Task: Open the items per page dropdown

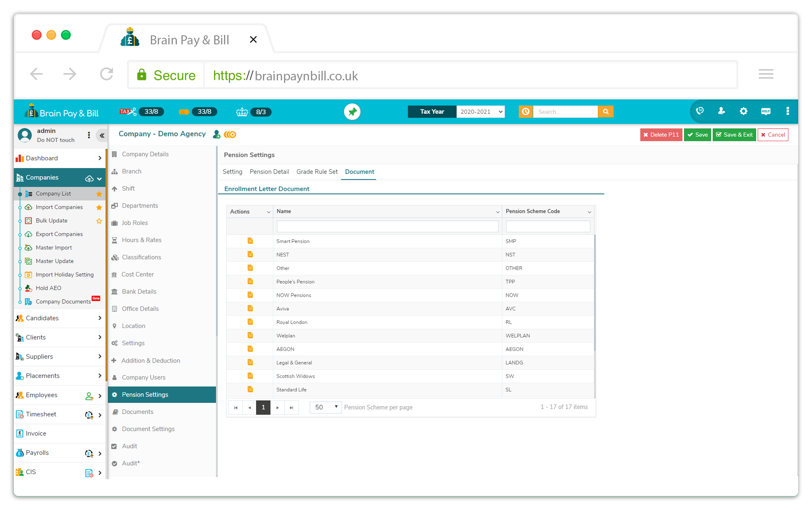Action: (325, 407)
